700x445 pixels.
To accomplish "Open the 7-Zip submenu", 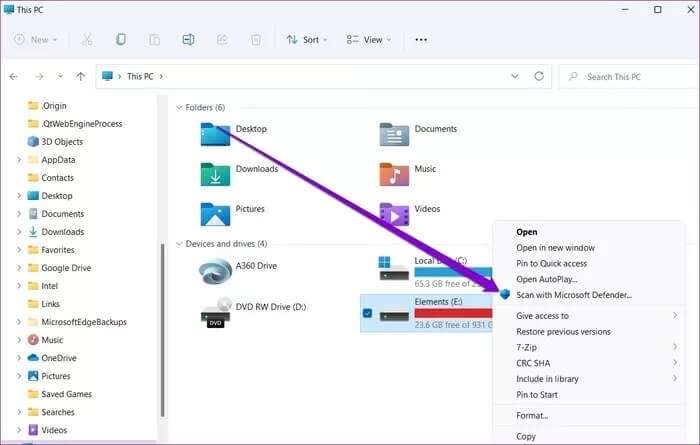I will click(x=589, y=347).
